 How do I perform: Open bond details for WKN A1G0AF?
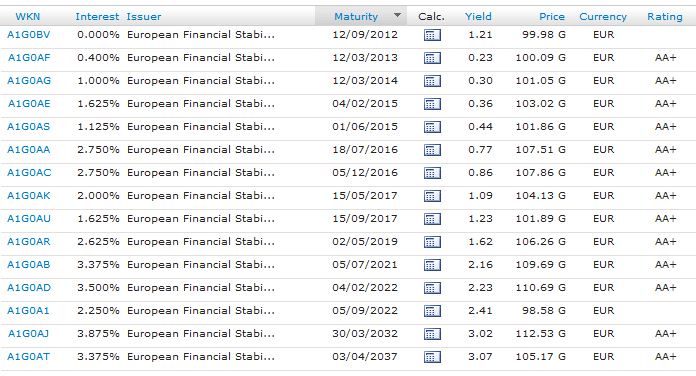[29, 58]
